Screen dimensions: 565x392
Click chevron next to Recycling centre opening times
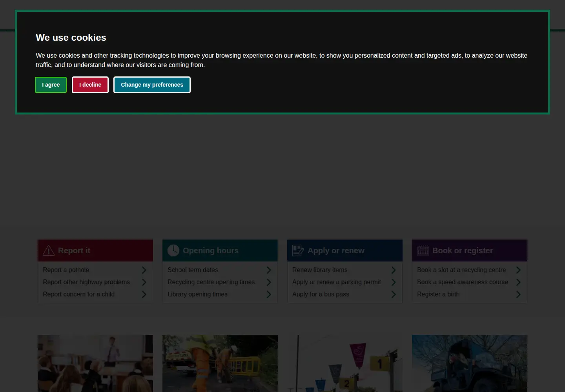pyautogui.click(x=269, y=282)
